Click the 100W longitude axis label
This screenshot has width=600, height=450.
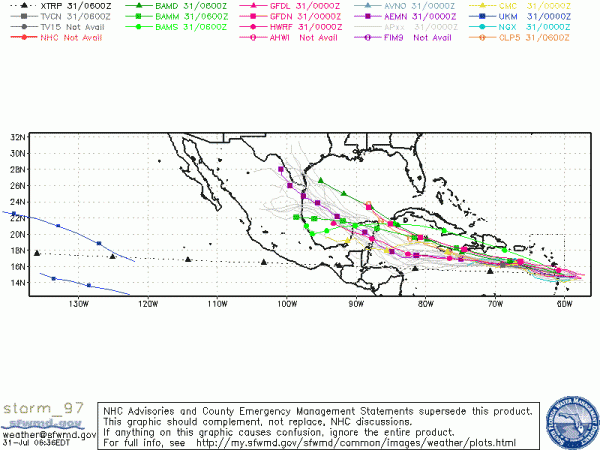(x=287, y=304)
